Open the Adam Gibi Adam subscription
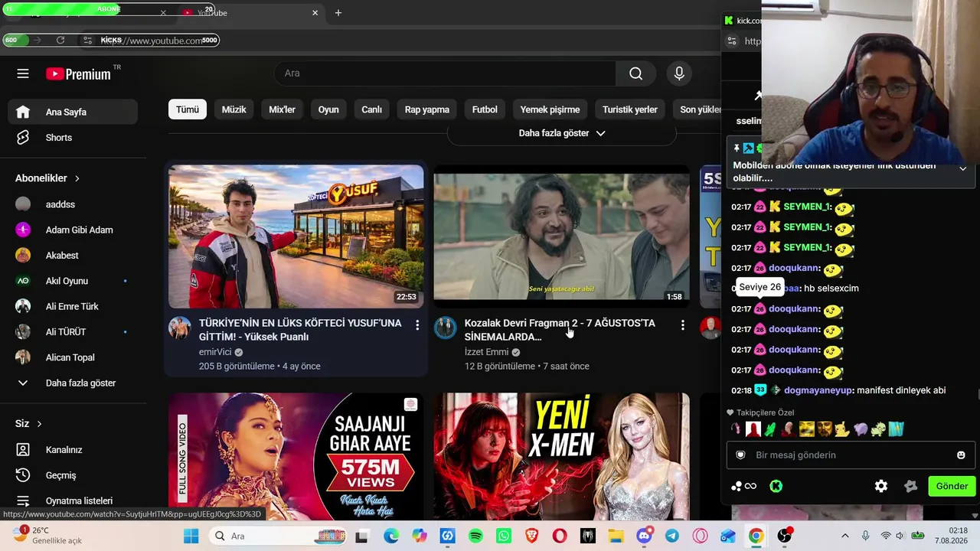 (x=73, y=230)
